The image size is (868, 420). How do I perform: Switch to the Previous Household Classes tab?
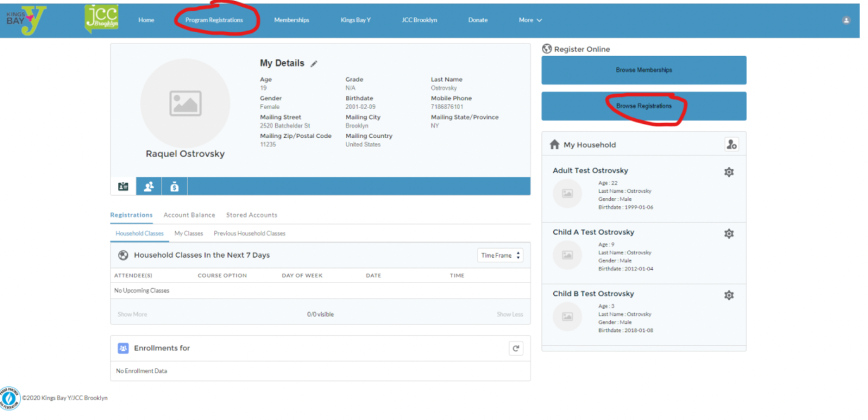tap(249, 233)
